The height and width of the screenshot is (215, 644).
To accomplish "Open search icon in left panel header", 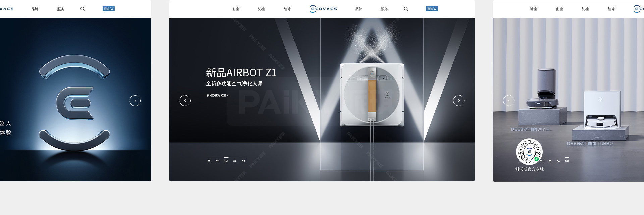I will pyautogui.click(x=83, y=9).
